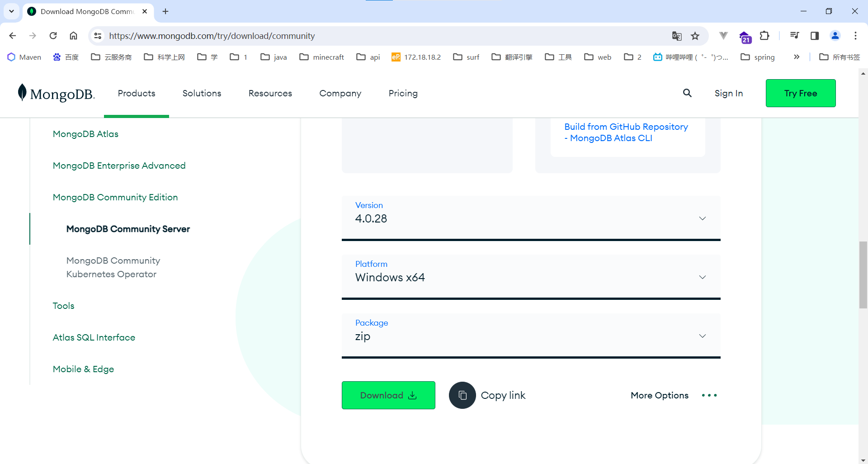Open the web bookmark folder

[598, 57]
